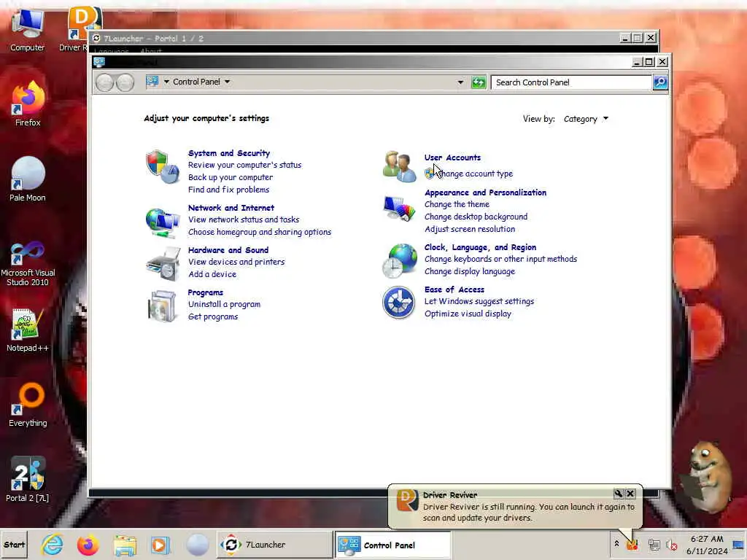Open the Notepad++ desktop shortcut
Viewport: 747px width, 560px height.
coord(28,330)
